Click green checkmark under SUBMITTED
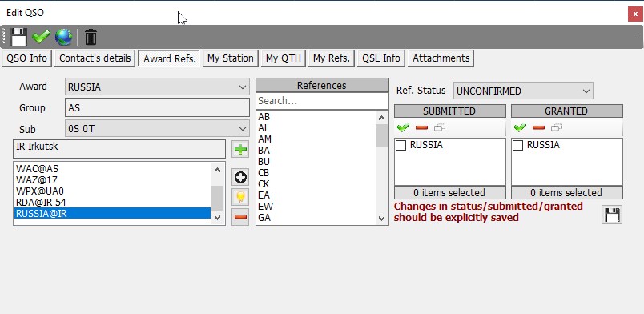The height and width of the screenshot is (314, 644). pos(404,128)
